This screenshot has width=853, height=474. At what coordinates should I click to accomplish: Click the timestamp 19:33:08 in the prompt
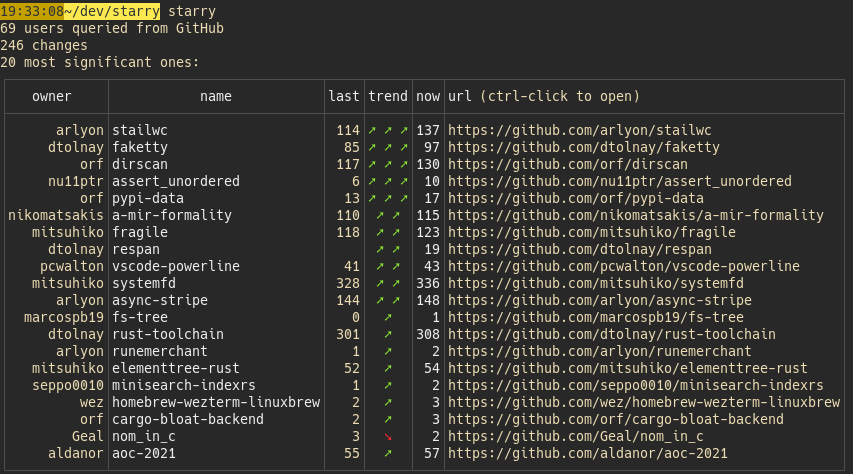tap(32, 11)
